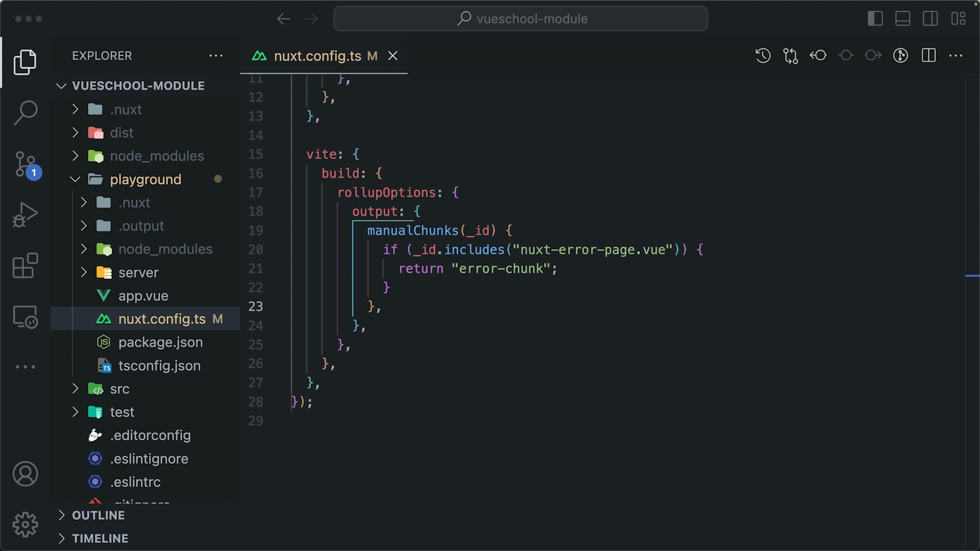Click the blue marker in overview ruler
The image size is (980, 551).
tap(972, 276)
